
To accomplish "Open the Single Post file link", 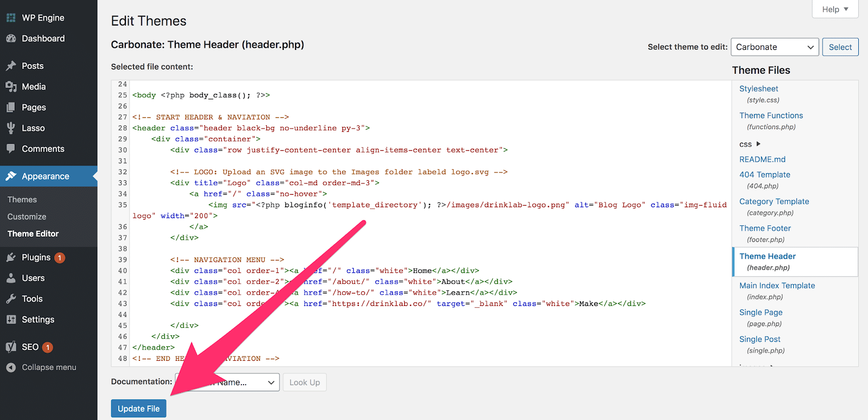I will (759, 339).
